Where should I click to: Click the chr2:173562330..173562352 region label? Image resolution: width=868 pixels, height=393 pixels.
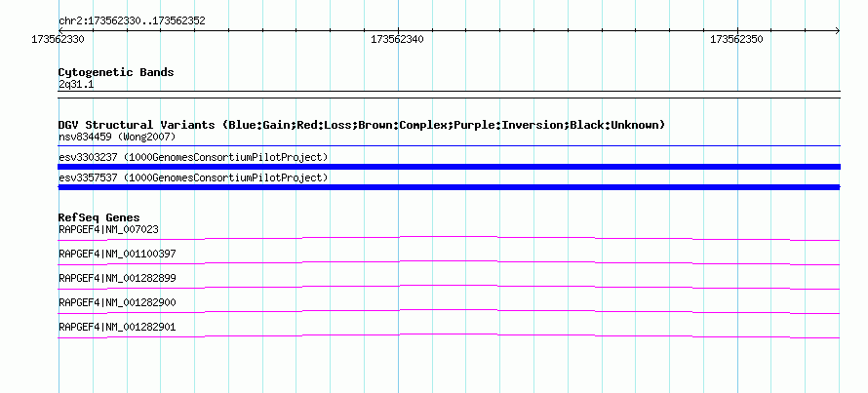point(132,21)
